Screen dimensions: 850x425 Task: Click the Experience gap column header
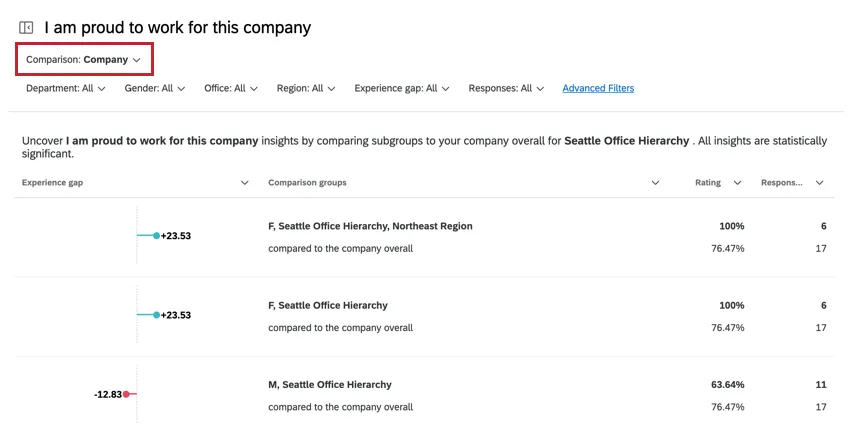coord(52,183)
